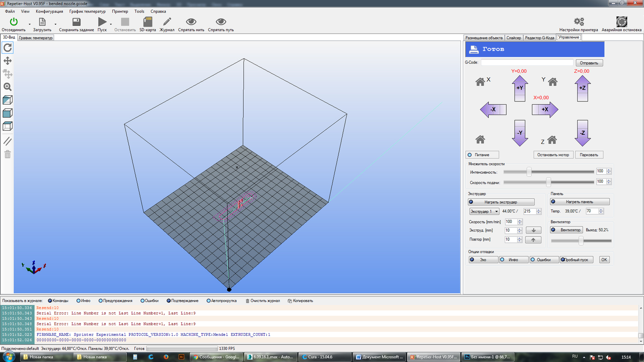The image size is (644, 362).
Task: Toggle Предупреждения log filter
Action: [116, 301]
